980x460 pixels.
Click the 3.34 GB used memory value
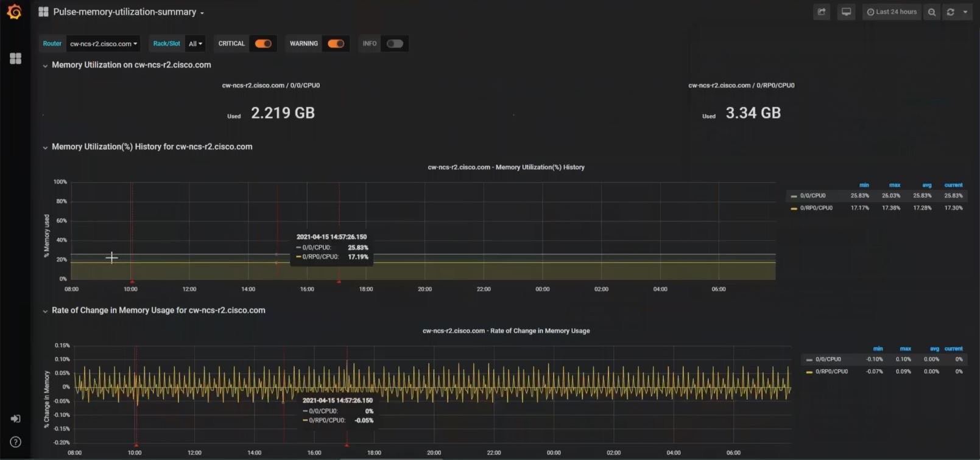(x=753, y=113)
